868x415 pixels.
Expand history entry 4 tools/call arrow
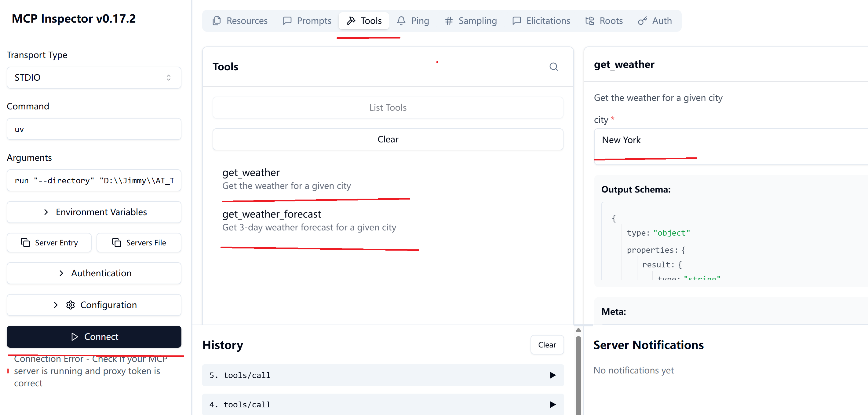coord(553,404)
